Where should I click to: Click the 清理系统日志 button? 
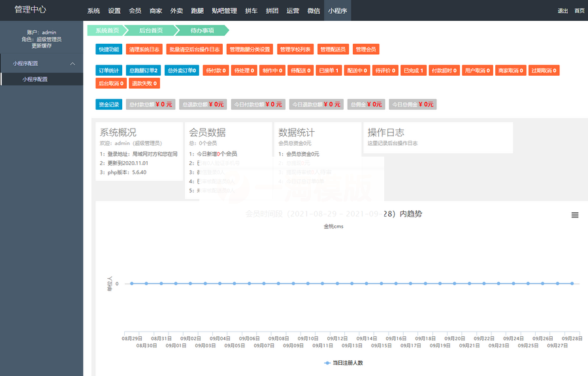144,48
